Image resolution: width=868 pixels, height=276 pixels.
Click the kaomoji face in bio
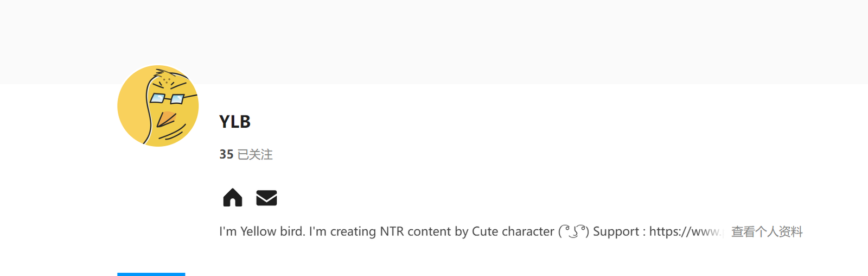point(573,232)
